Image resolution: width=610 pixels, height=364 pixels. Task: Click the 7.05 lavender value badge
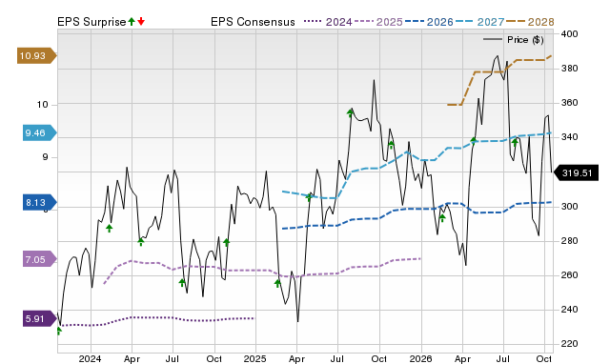point(40,259)
